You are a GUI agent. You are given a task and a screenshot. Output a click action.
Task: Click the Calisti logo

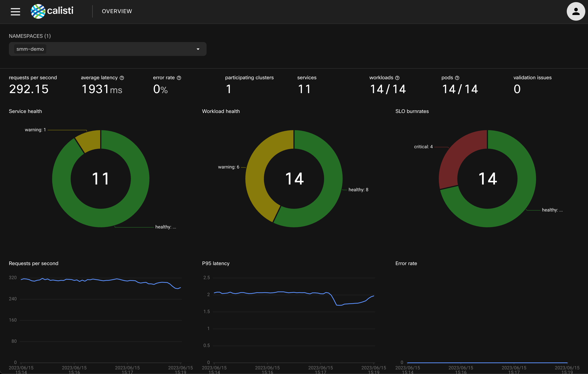coord(52,11)
